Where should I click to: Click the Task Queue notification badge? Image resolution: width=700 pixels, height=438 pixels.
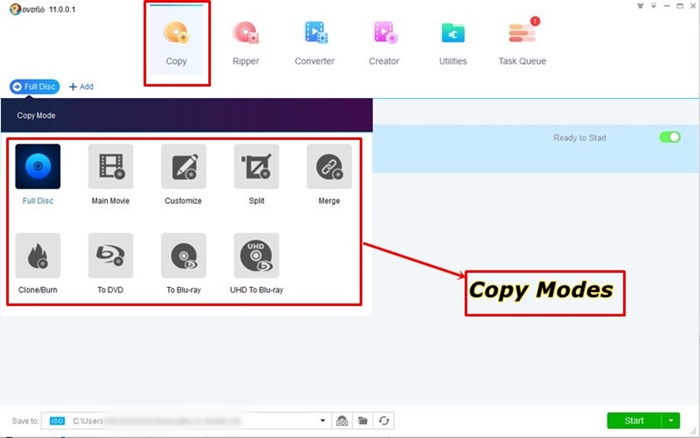(x=535, y=21)
